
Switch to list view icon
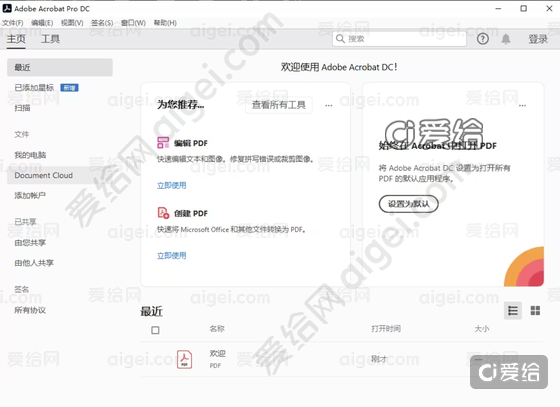(513, 311)
